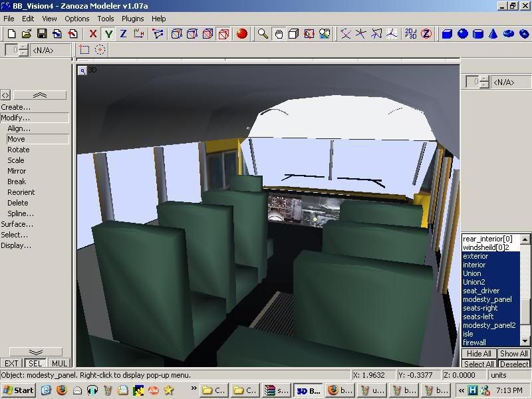The width and height of the screenshot is (532, 399).
Task: Toggle the SEL selected mode button
Action: tap(35, 363)
